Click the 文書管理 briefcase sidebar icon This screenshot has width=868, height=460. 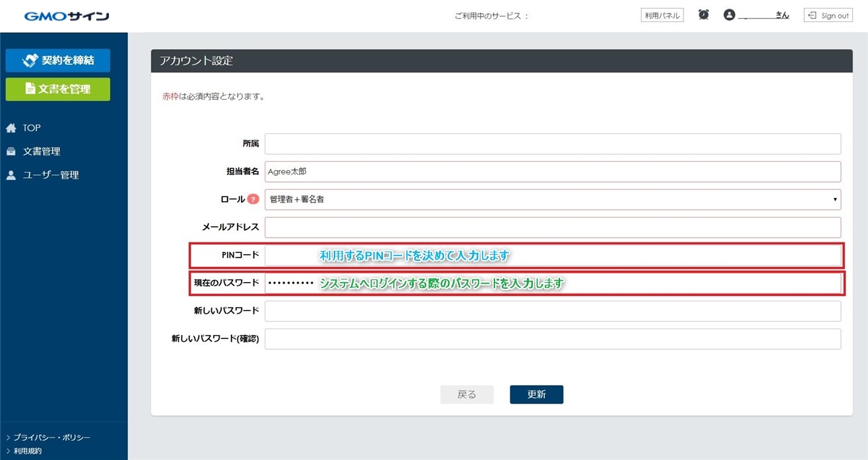click(x=11, y=151)
